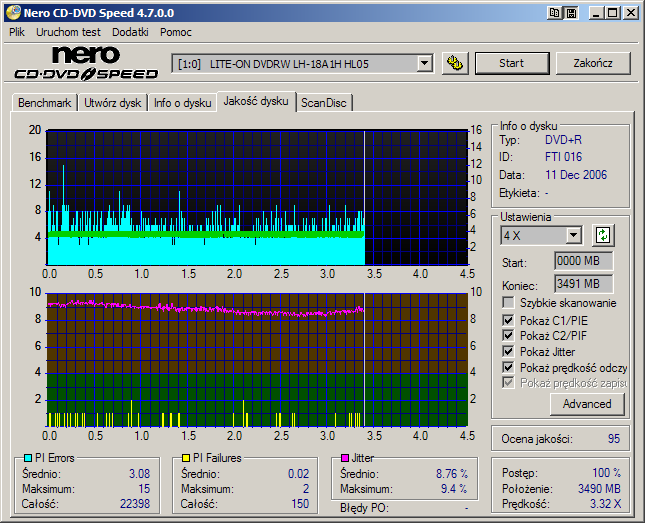Toggle the Pokaż prędkość odczytu checkbox
Viewport: 645px width, 523px height.
[508, 367]
